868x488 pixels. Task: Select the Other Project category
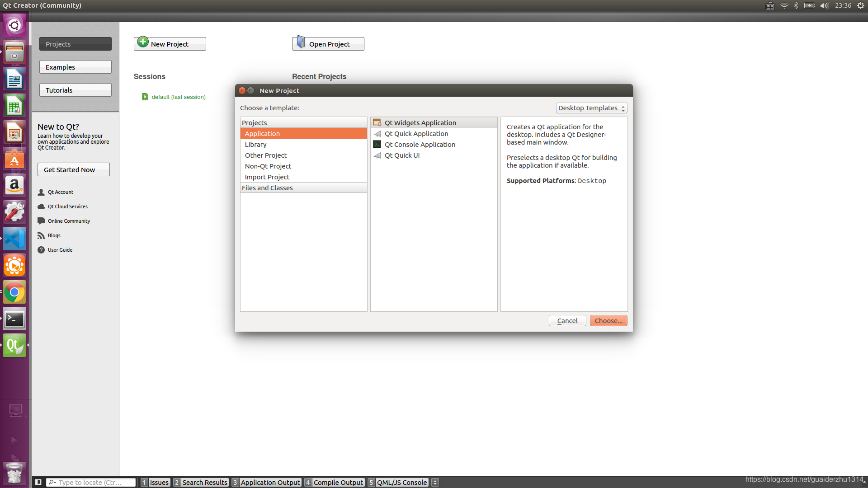304,155
